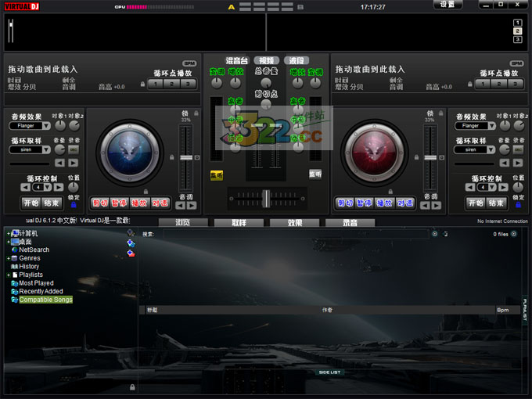Click left deck 播放 play button
Screen dimensions: 532x399
tap(139, 203)
